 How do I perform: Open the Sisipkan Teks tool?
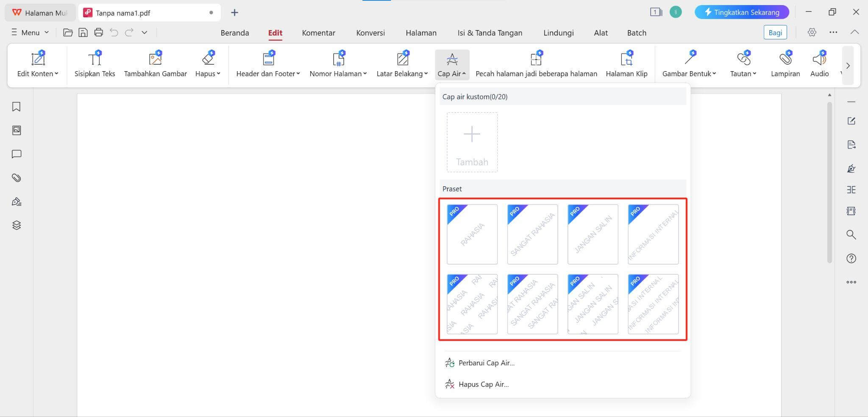tap(95, 64)
